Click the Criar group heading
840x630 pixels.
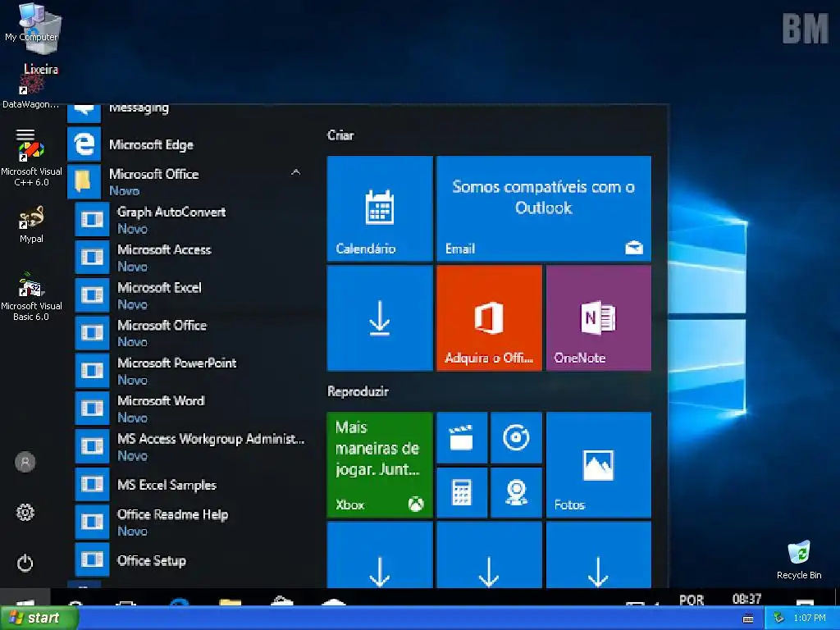point(340,135)
